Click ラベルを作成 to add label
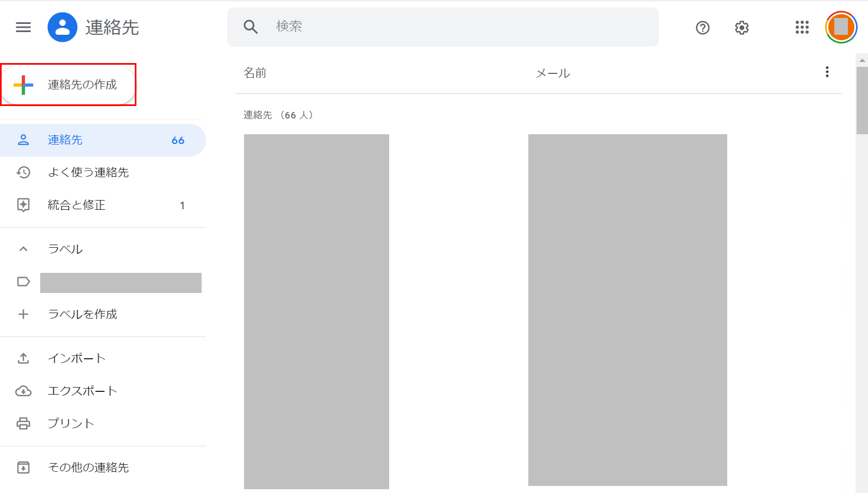 click(82, 314)
